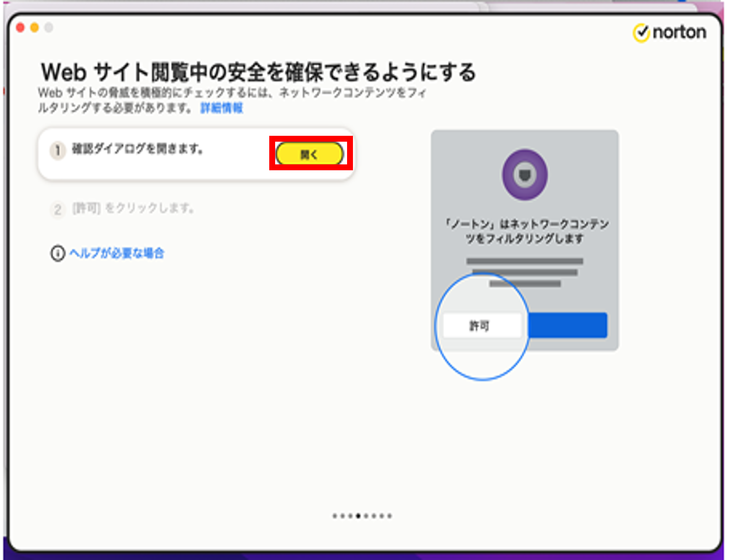This screenshot has width=732, height=560.
Task: Click the 確認ダイアログを開きます step text
Action: point(138,149)
